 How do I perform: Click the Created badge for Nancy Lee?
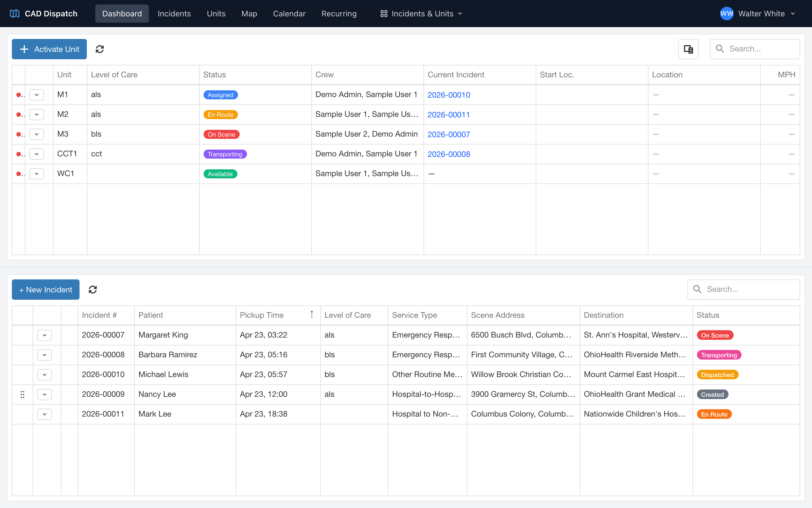[712, 395]
